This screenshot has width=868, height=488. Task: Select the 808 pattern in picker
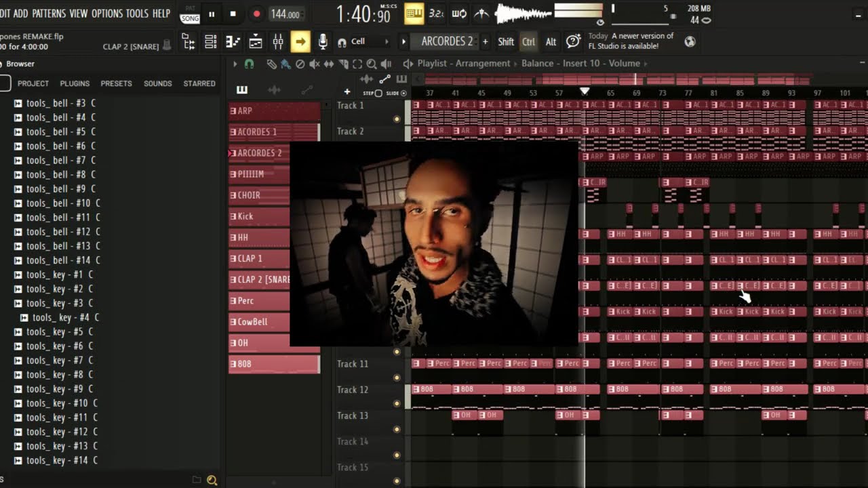(275, 364)
